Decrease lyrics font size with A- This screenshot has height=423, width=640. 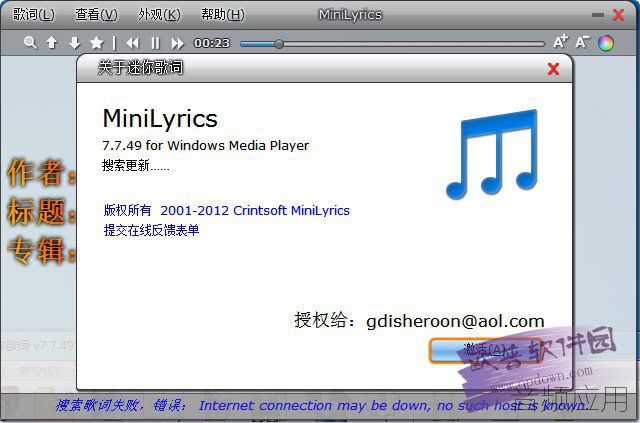[x=582, y=42]
